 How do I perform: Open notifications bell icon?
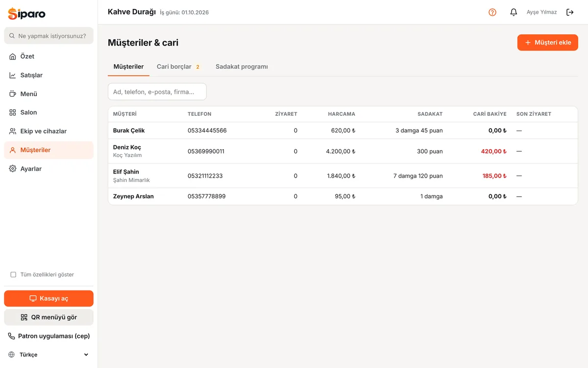514,12
